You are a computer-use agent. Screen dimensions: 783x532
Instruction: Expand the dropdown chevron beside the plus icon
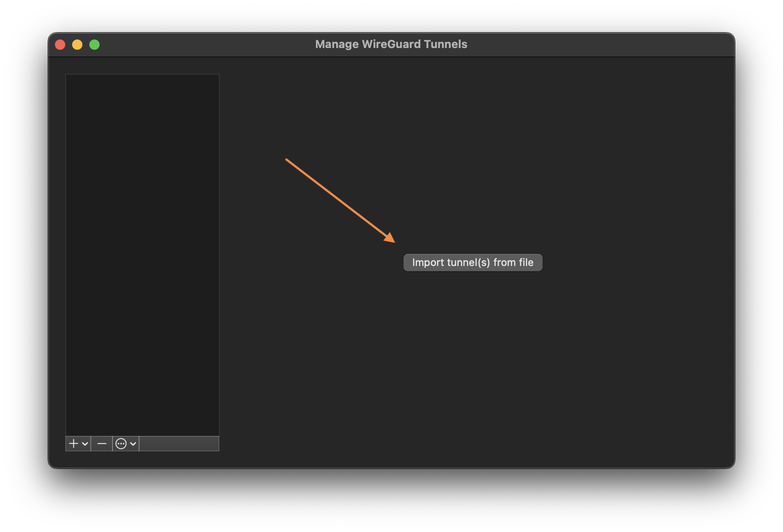(85, 443)
